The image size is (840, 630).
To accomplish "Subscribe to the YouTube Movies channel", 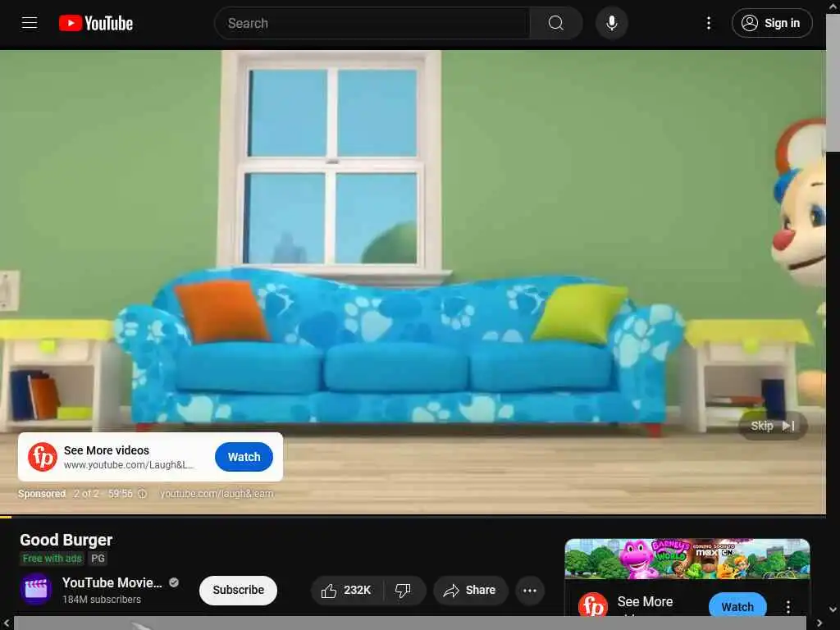I will pyautogui.click(x=239, y=590).
